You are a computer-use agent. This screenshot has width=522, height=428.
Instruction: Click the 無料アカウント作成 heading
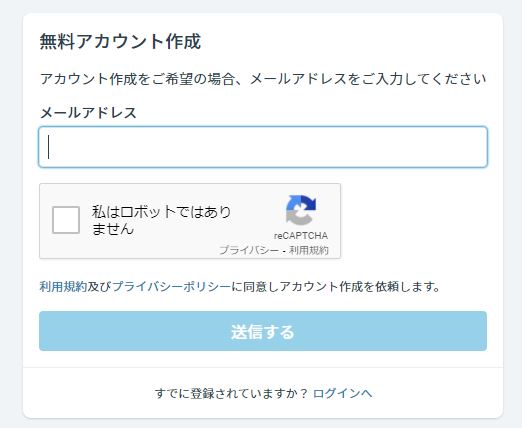pyautogui.click(x=120, y=42)
